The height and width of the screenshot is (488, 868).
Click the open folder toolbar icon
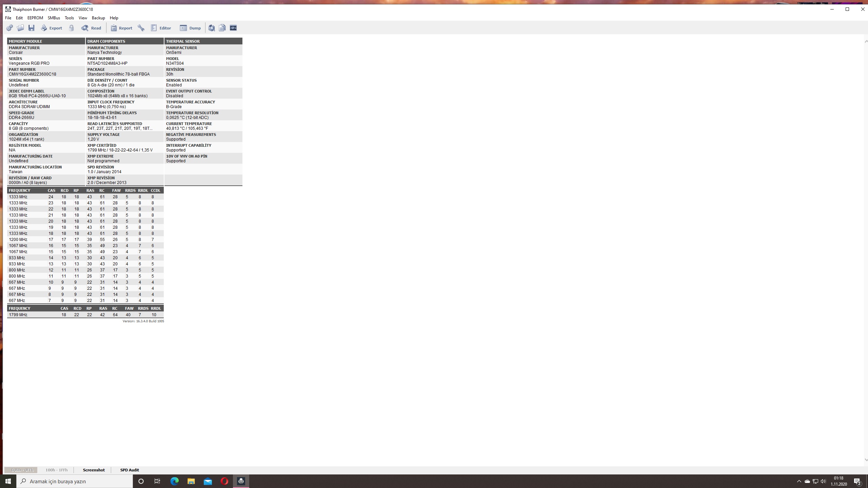point(20,28)
